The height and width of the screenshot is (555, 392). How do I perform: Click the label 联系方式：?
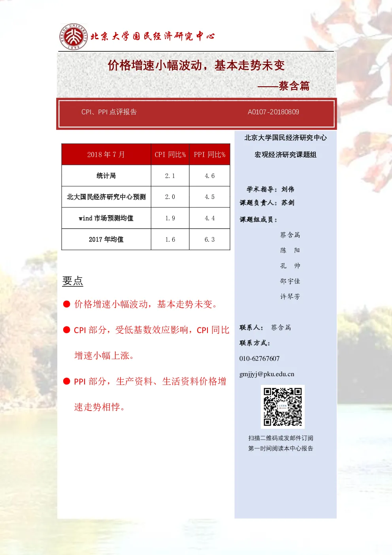click(x=255, y=343)
